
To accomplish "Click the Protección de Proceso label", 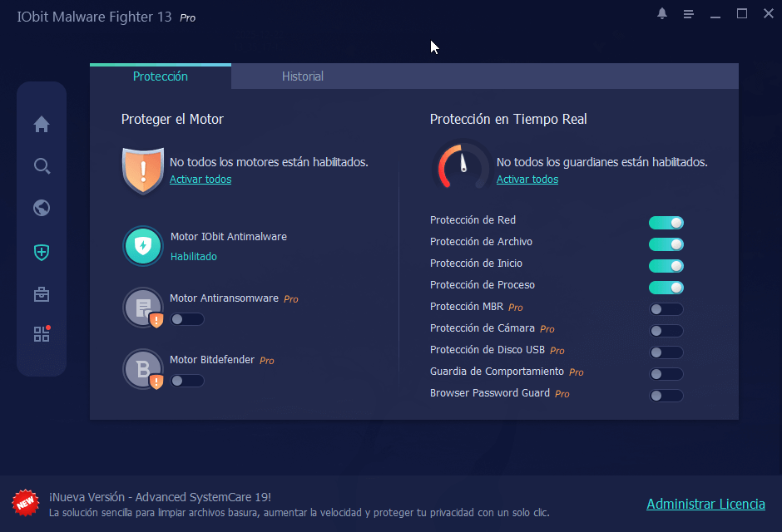I will pos(483,285).
